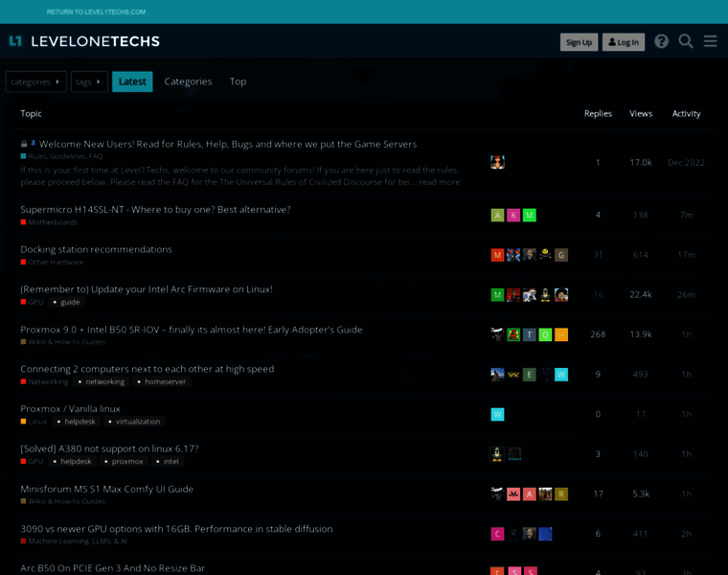This screenshot has width=728, height=575.
Task: Open avatar 'T' on Proxmox 9.0 topic
Action: click(530, 334)
